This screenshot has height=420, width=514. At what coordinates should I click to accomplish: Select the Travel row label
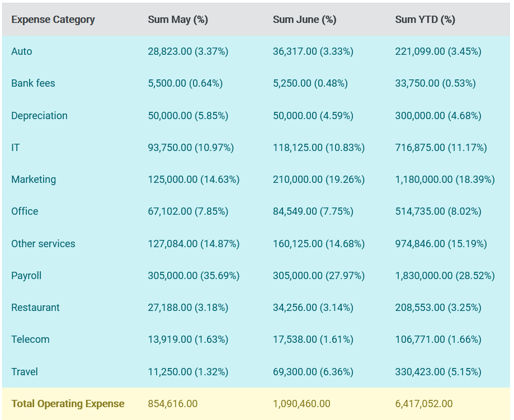tap(25, 372)
